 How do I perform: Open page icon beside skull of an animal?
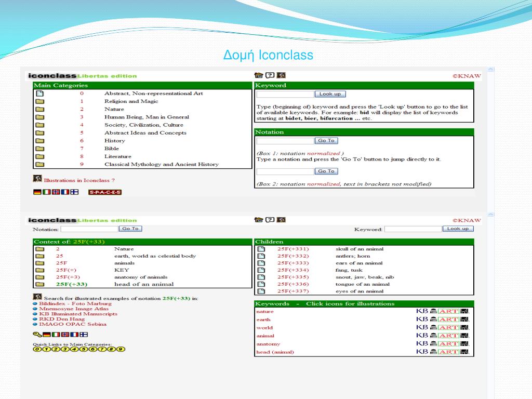[x=261, y=249]
